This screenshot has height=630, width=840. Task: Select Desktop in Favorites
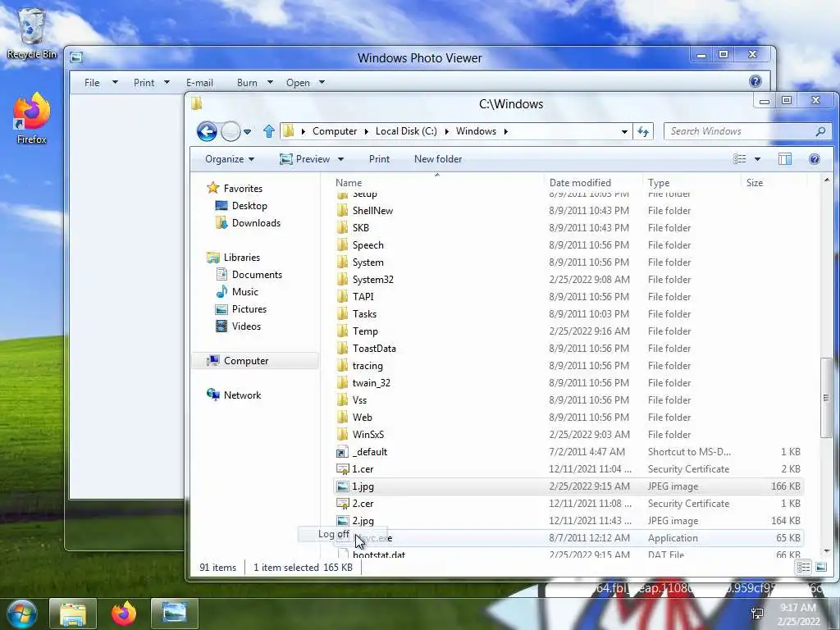(x=249, y=206)
